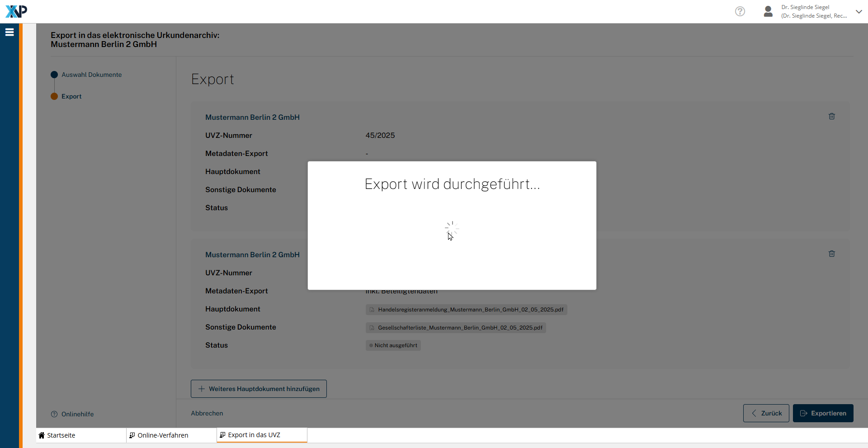The width and height of the screenshot is (868, 448).
Task: Switch to Export in das UVZ tab
Action: pyautogui.click(x=254, y=435)
